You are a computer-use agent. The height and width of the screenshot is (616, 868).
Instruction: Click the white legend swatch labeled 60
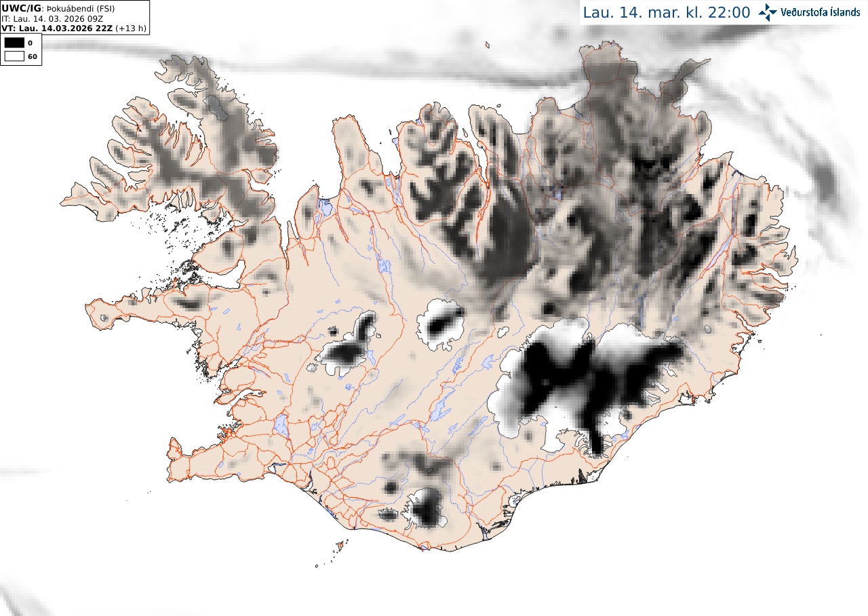pos(14,56)
